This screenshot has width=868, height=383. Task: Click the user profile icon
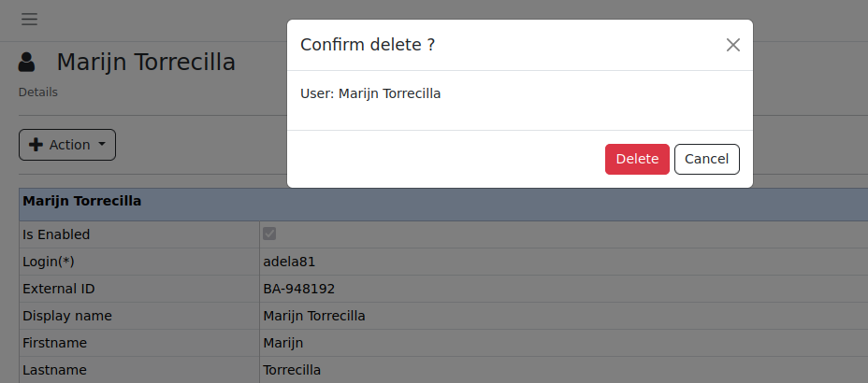[27, 63]
